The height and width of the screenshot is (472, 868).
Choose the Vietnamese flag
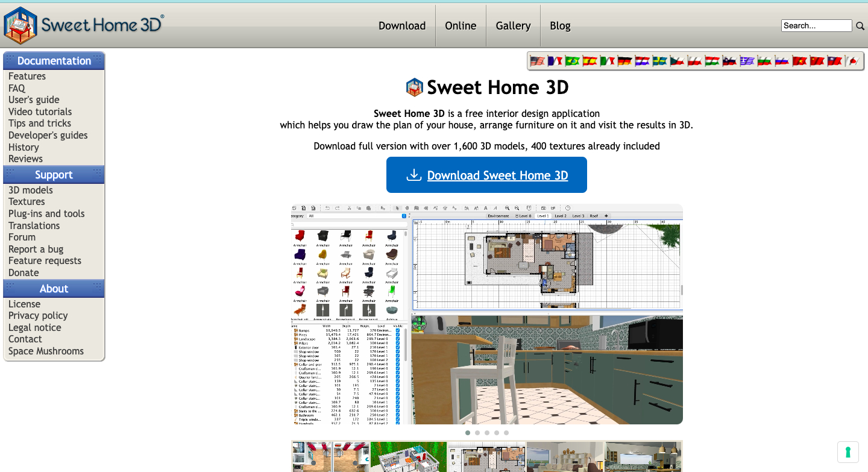800,61
